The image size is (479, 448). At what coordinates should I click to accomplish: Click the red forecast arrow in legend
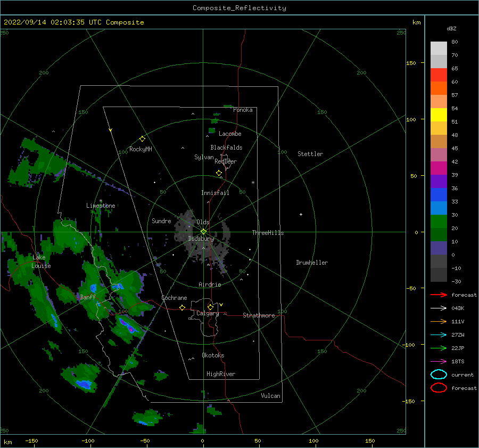[x=439, y=295]
